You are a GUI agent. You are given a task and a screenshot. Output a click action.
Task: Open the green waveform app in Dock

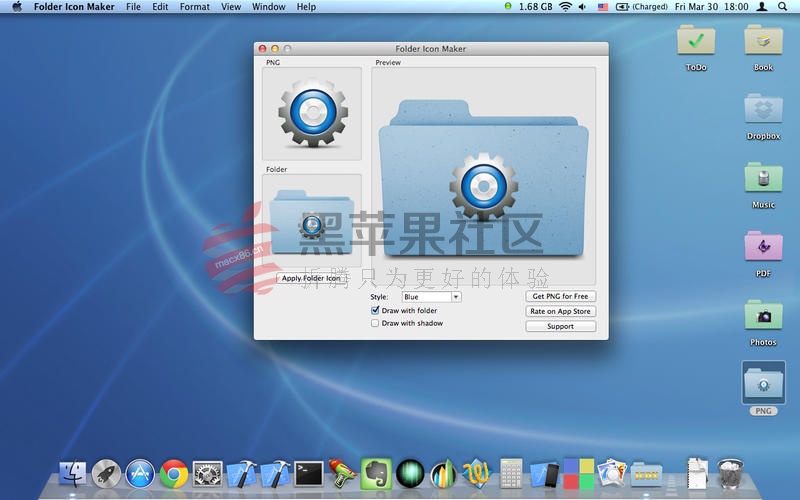(x=410, y=473)
